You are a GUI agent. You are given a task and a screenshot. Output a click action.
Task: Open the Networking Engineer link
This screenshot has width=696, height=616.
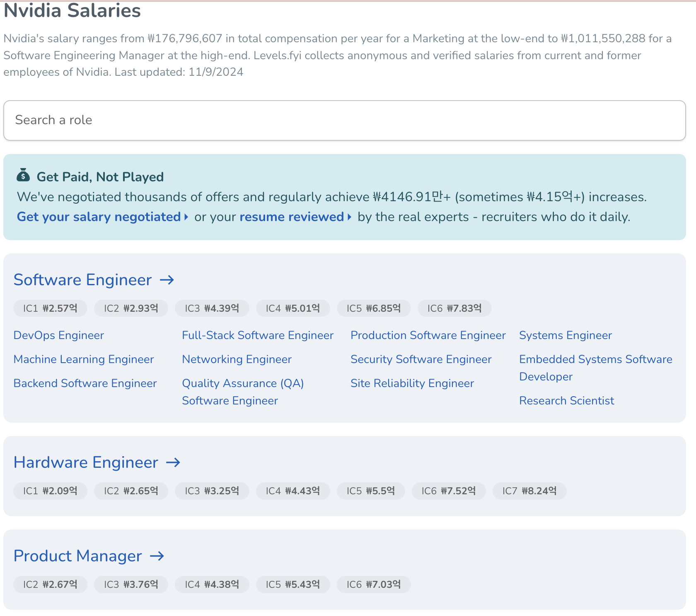click(237, 359)
